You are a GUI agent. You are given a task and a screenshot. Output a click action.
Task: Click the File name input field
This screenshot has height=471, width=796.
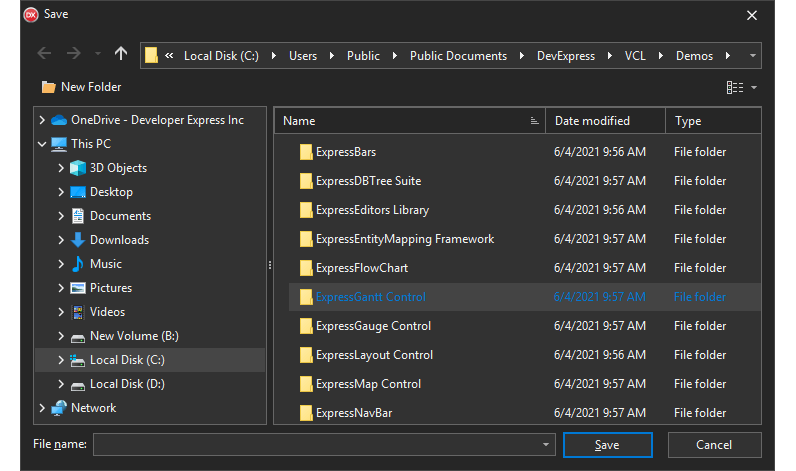coord(315,445)
